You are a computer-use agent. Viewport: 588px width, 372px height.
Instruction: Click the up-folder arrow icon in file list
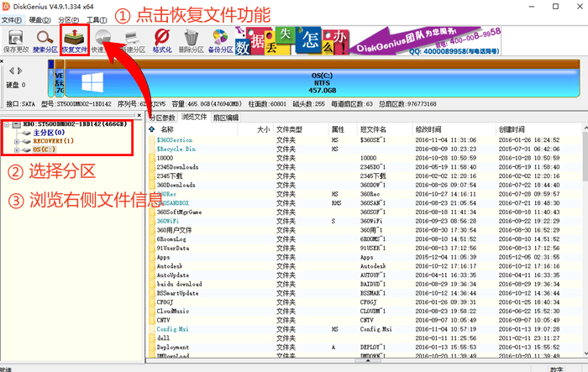pyautogui.click(x=152, y=129)
